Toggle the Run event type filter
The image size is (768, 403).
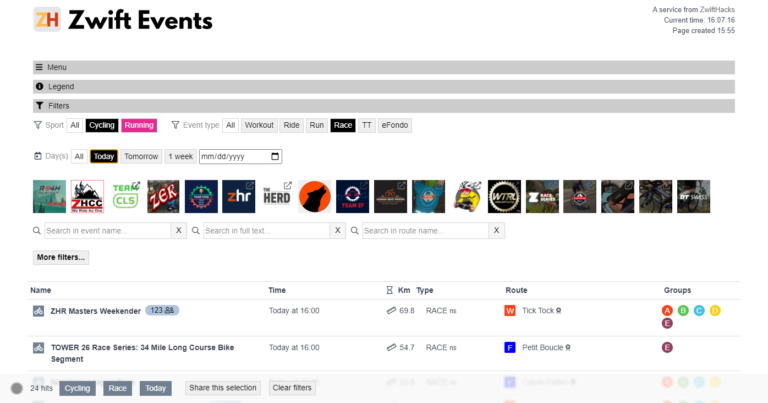point(316,125)
